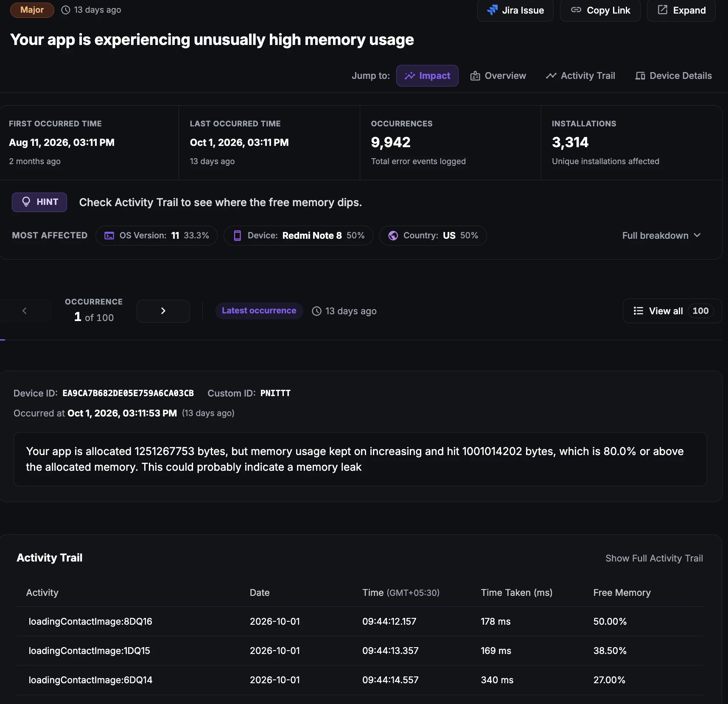This screenshot has width=728, height=704.
Task: Jump to the Overview section
Action: 498,75
